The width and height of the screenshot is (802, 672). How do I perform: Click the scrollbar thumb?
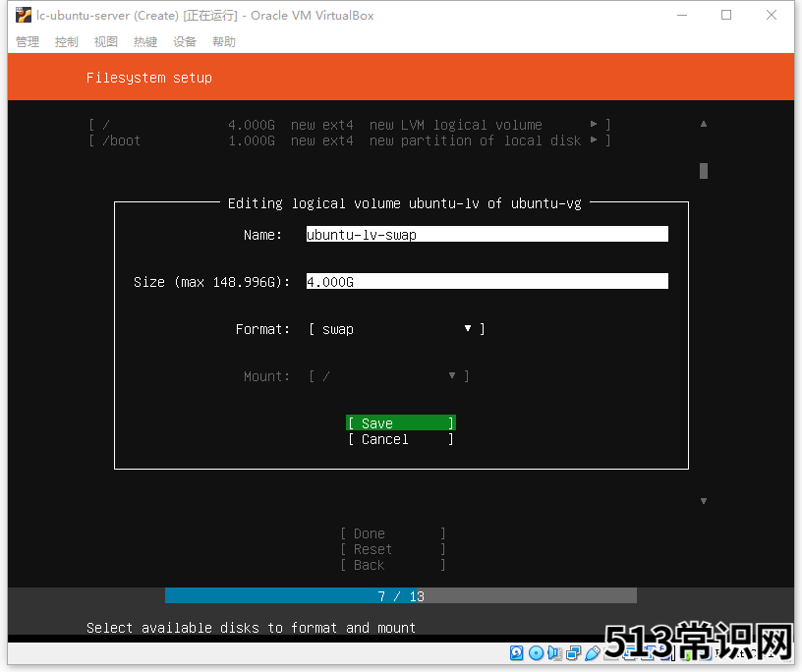click(x=704, y=171)
